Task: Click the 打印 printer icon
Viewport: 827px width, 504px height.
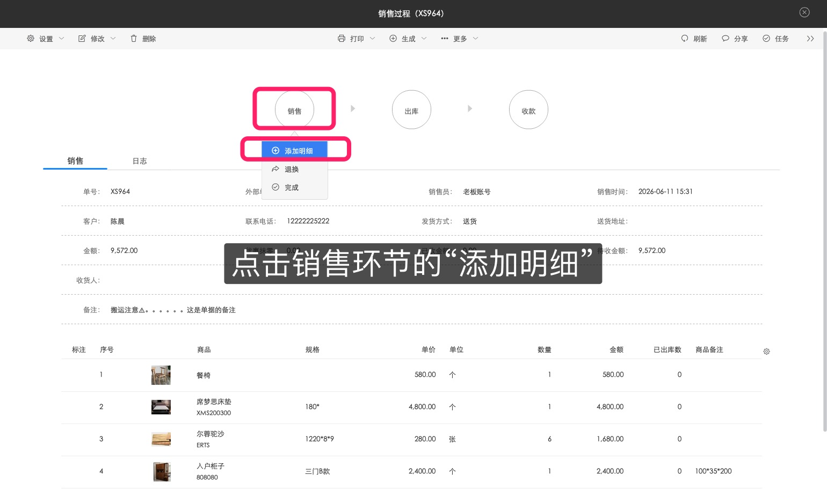Action: tap(342, 39)
